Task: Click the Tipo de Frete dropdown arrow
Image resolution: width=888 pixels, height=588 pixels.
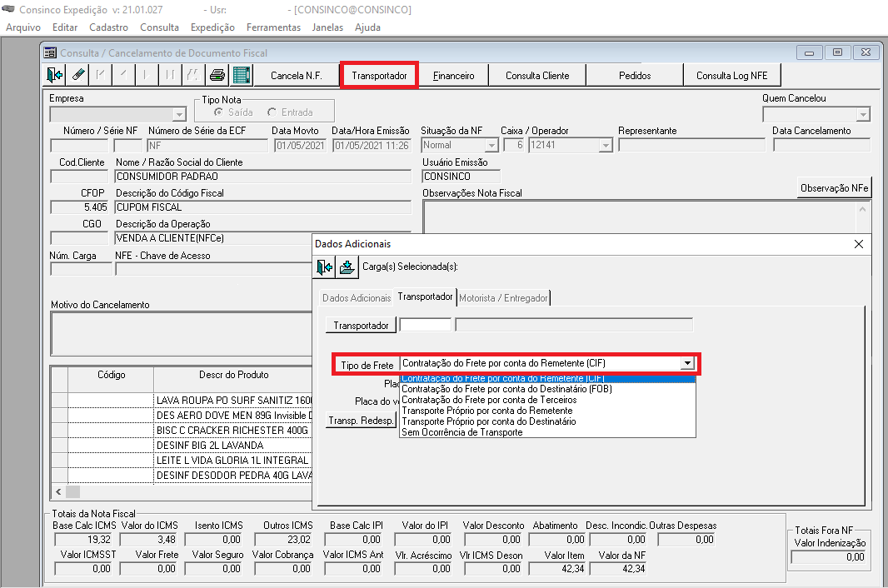Action: [687, 363]
